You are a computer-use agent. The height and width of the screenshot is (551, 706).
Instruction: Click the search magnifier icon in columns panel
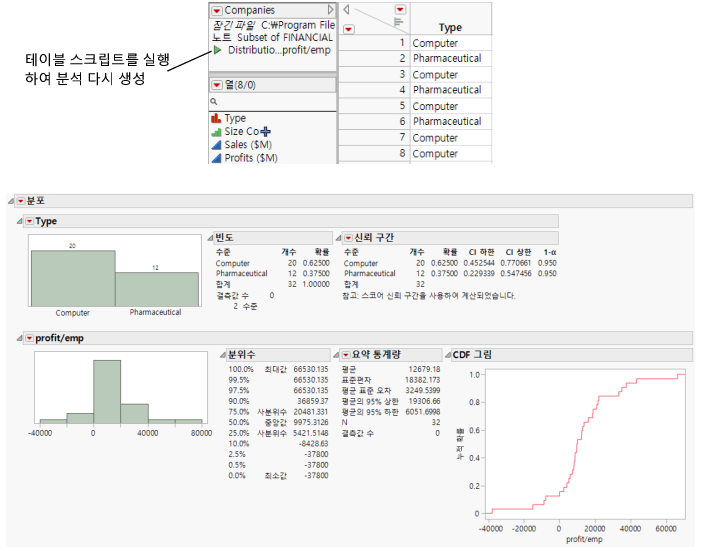(x=214, y=102)
